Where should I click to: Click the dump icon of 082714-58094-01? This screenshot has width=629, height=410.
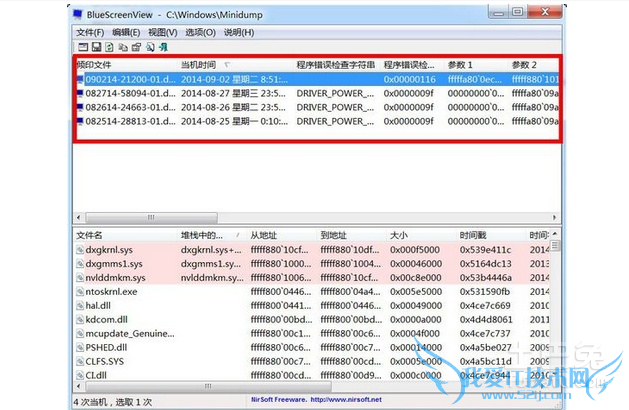coord(80,93)
